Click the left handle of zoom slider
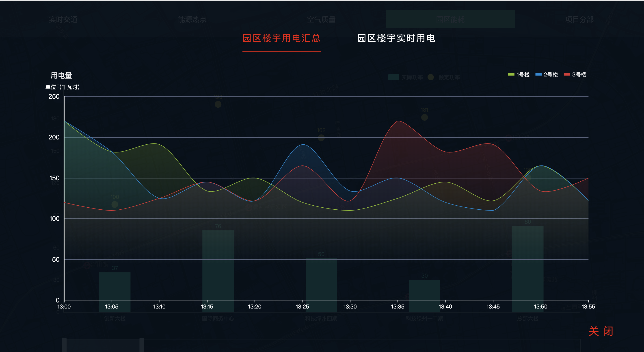The image size is (644, 352). 64,345
